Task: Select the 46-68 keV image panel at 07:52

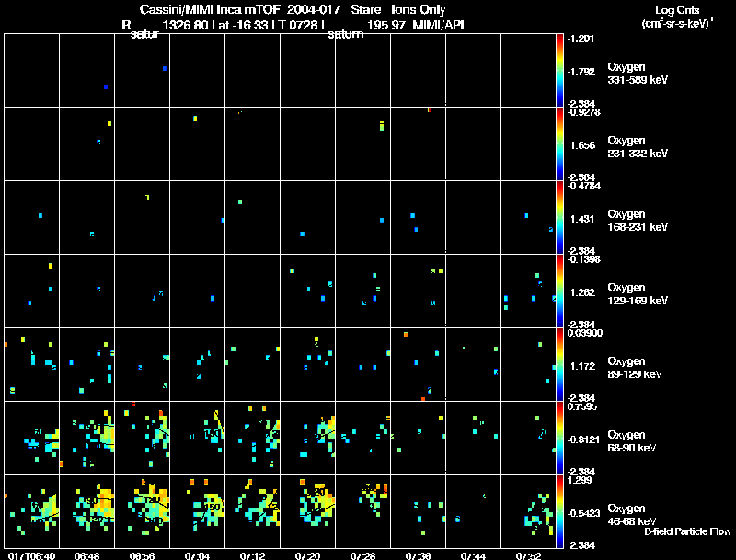Action: click(x=528, y=511)
